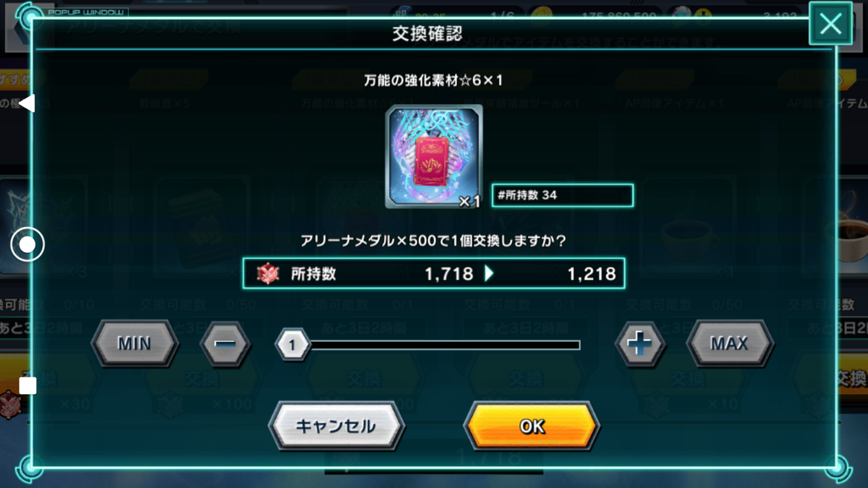This screenshot has height=488, width=868.
Task: Tap the minus icon to decrease quantity
Action: [225, 344]
